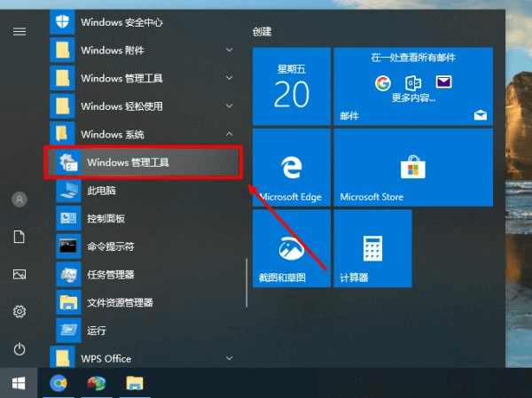Click the 创建 group heading

tap(262, 32)
